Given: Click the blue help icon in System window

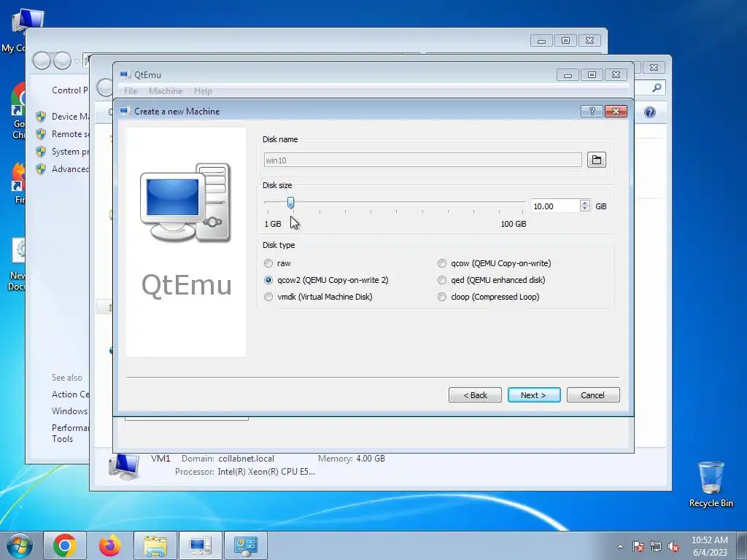Looking at the screenshot, I should 650,112.
